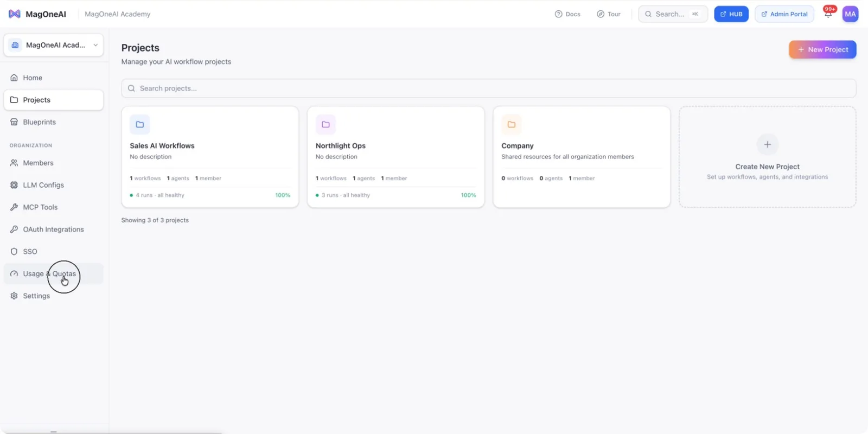
Task: Open the Company project title
Action: coord(518,146)
